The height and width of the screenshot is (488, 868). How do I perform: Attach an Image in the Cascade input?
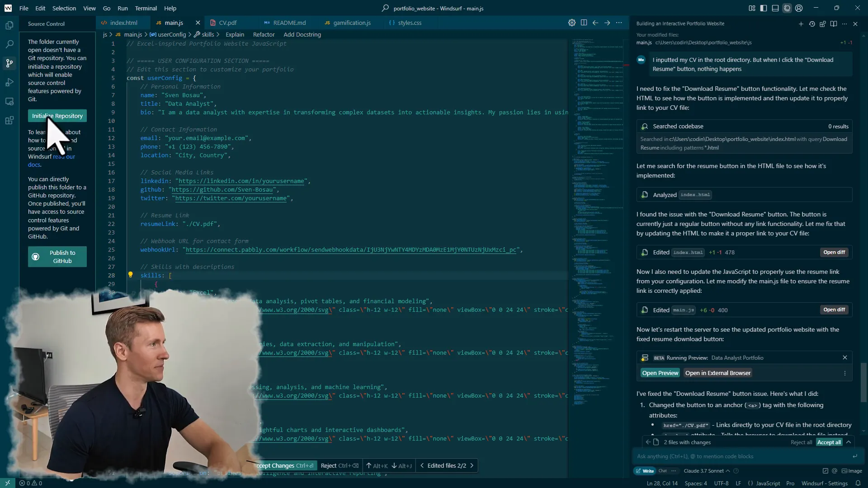tap(852, 471)
